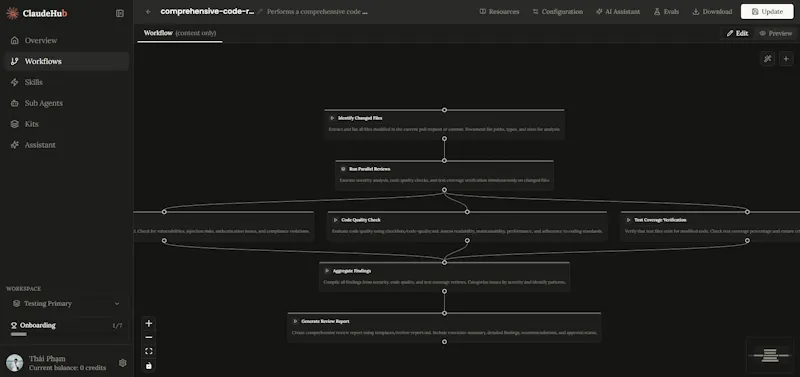Click the play icon on Generate Review Report
The image size is (800, 377).
pos(295,321)
